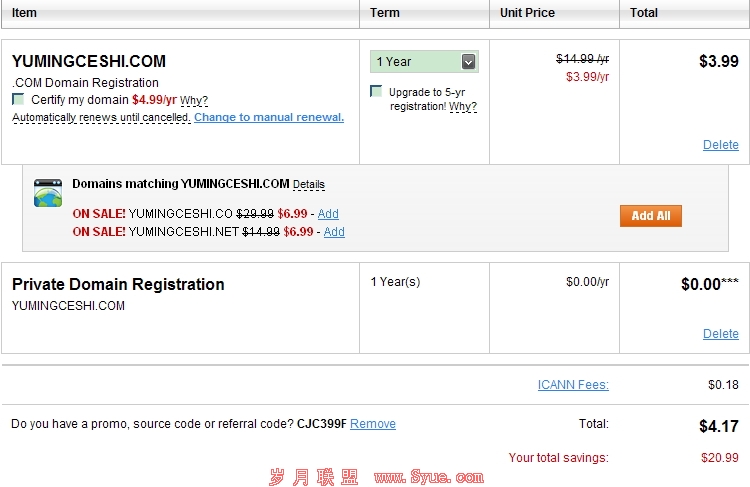Click the orange Add All button
Image resolution: width=750 pixels, height=487 pixels.
click(x=651, y=216)
